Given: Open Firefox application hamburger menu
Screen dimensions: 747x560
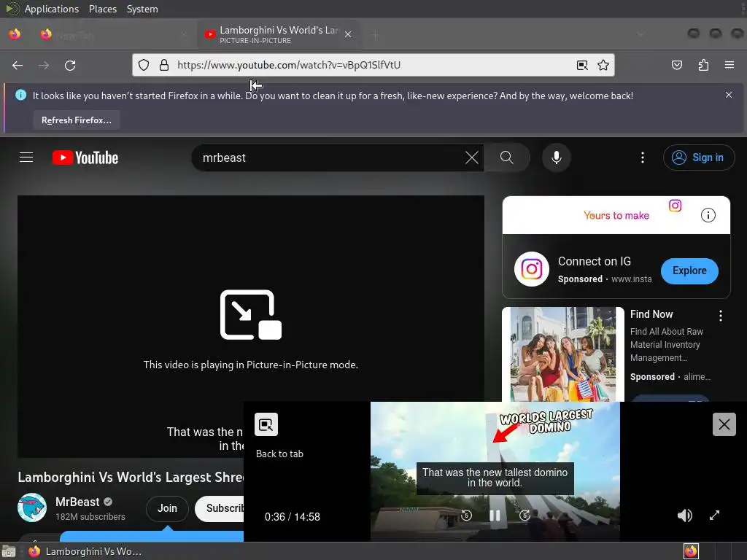Looking at the screenshot, I should coord(729,65).
